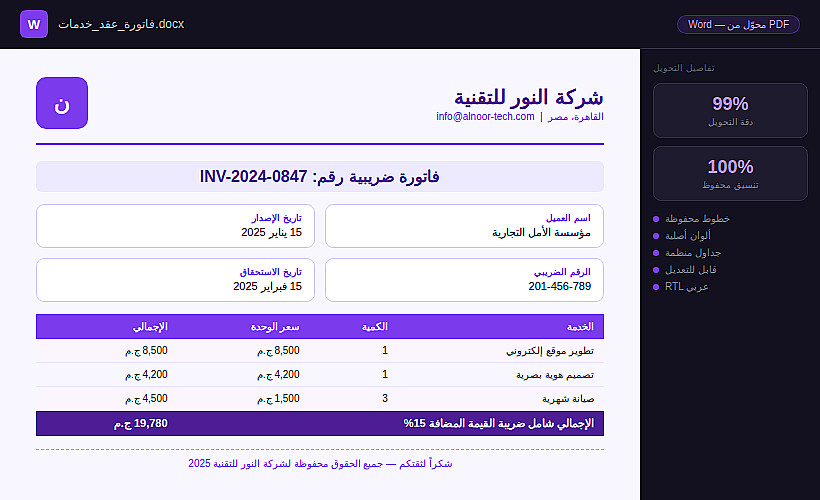The height and width of the screenshot is (500, 820).
Task: Click the 100% formatting preserved card
Action: pyautogui.click(x=730, y=173)
